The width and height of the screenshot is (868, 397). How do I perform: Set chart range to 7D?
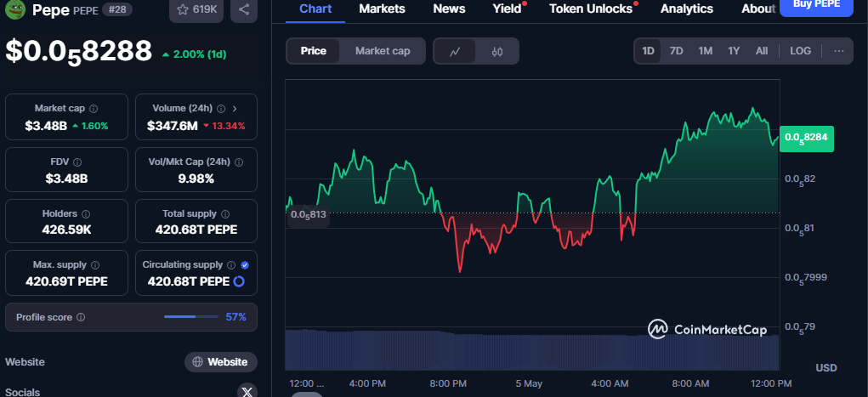click(x=677, y=51)
